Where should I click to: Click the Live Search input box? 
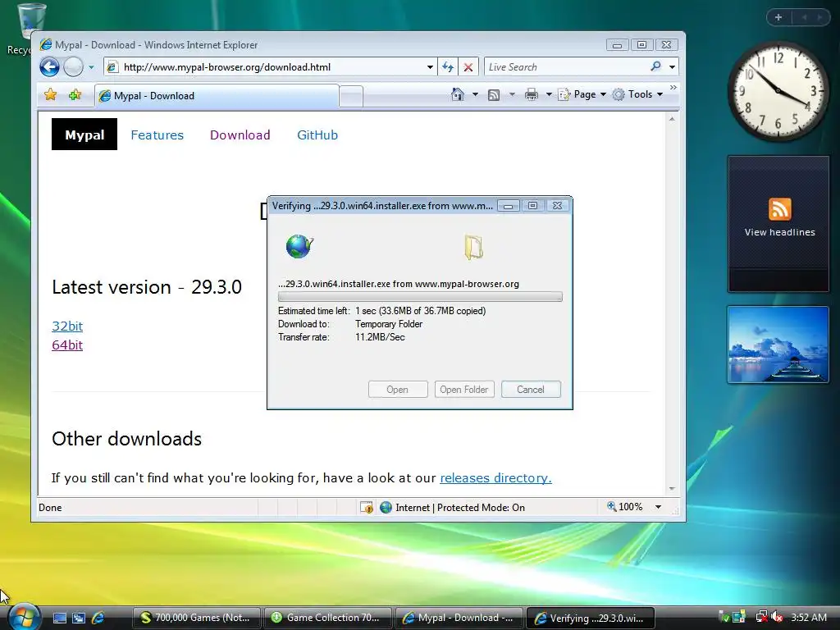(565, 67)
